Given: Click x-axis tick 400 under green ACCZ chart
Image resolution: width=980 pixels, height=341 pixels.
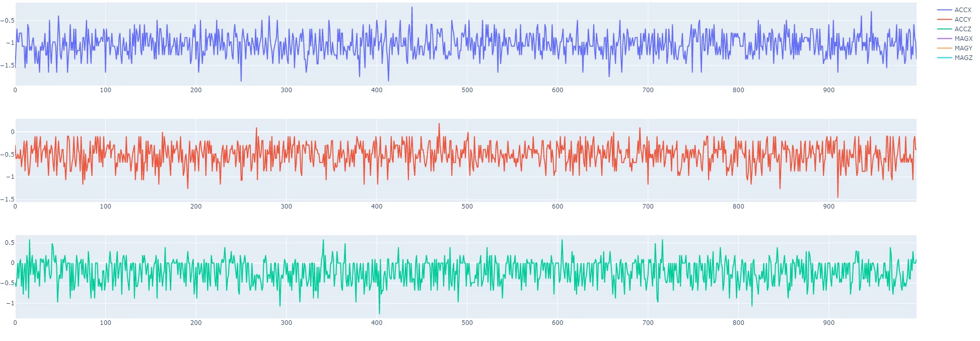Looking at the screenshot, I should click(x=377, y=323).
